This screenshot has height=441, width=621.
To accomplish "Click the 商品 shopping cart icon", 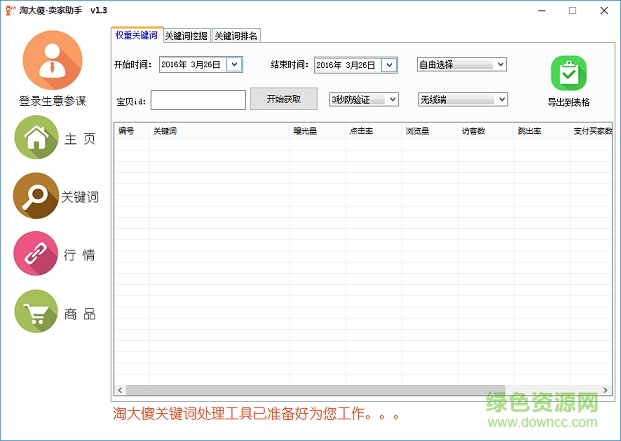I will 36,312.
